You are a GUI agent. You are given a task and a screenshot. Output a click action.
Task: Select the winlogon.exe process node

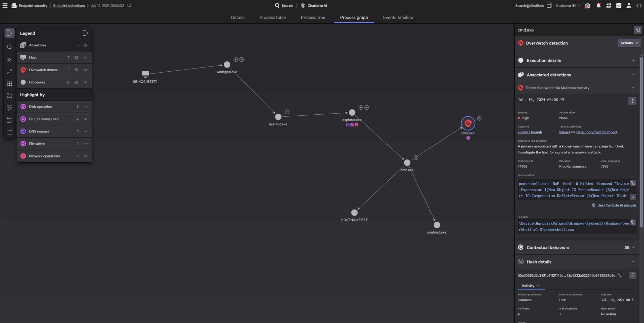click(227, 64)
